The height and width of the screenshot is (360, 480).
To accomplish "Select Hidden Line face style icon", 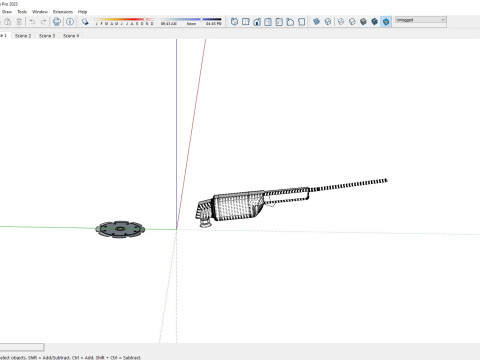I will [352, 22].
